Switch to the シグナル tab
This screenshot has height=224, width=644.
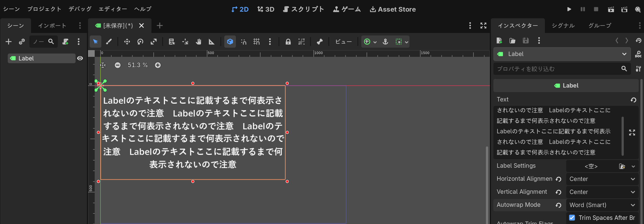click(563, 26)
